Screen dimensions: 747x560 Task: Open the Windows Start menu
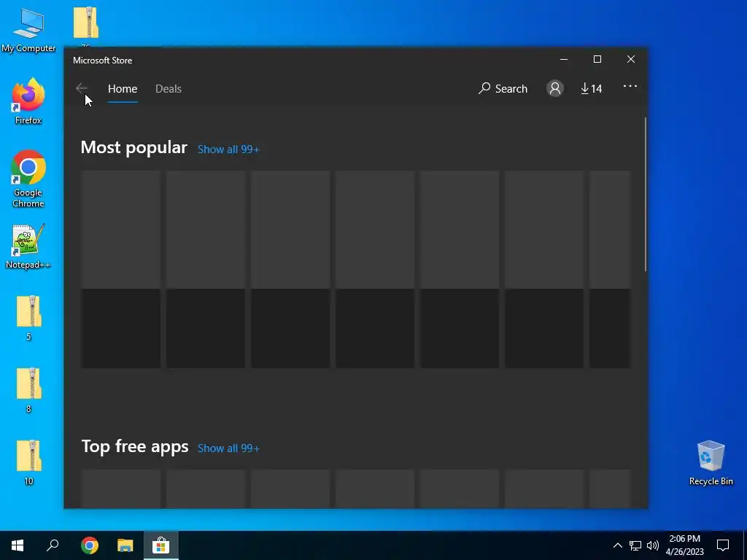pyautogui.click(x=18, y=545)
